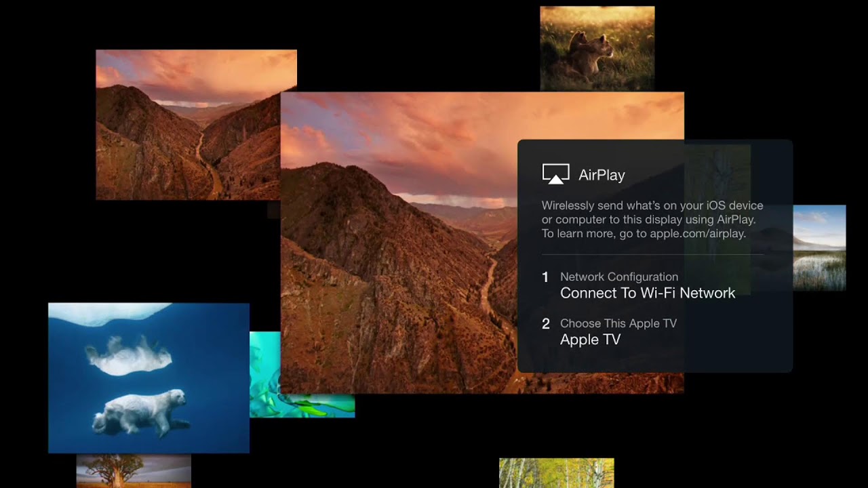The width and height of the screenshot is (868, 488).
Task: Click the apple.com/airplay learn more line
Action: click(x=644, y=234)
